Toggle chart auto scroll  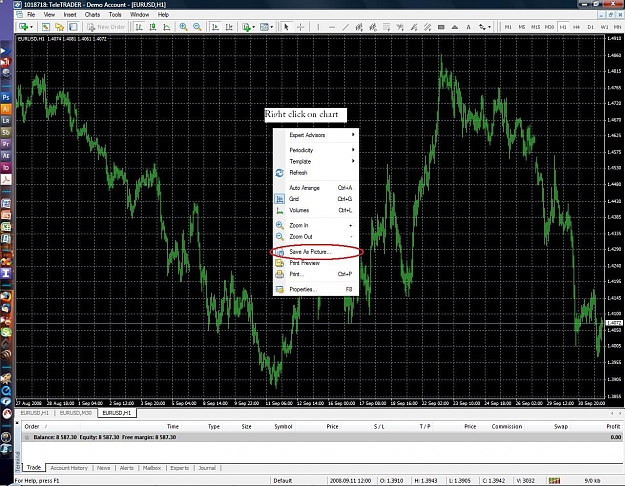[x=215, y=27]
